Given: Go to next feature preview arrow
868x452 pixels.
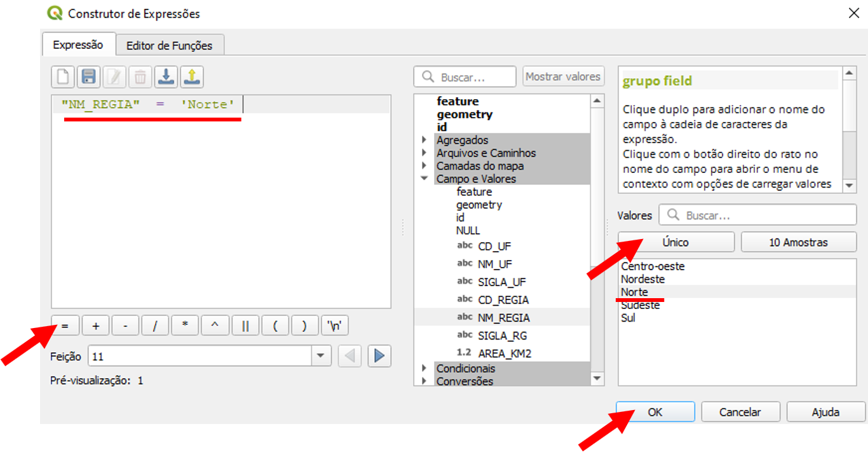Looking at the screenshot, I should pyautogui.click(x=379, y=356).
